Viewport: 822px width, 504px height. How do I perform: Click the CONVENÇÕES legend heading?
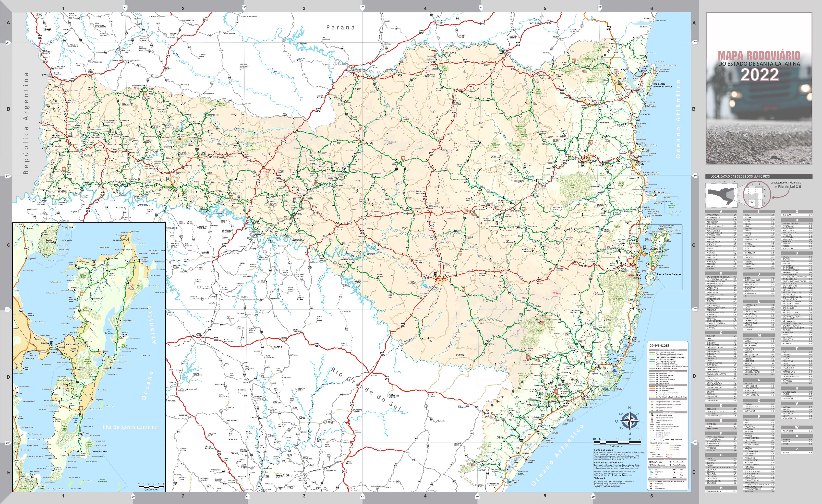(x=659, y=346)
